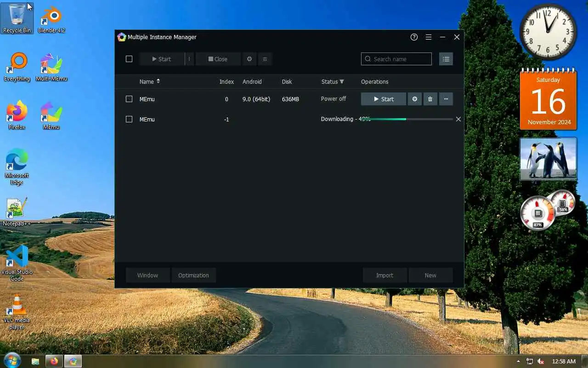Select the Firefox desktop shortcut
The image size is (588, 368).
(x=17, y=115)
